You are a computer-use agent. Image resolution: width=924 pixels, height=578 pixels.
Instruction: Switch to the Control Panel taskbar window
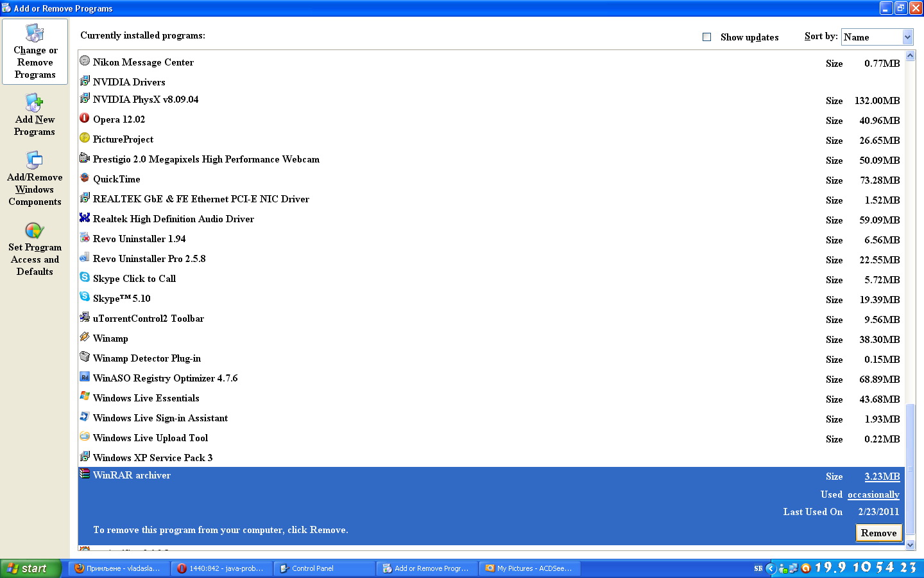(x=325, y=568)
